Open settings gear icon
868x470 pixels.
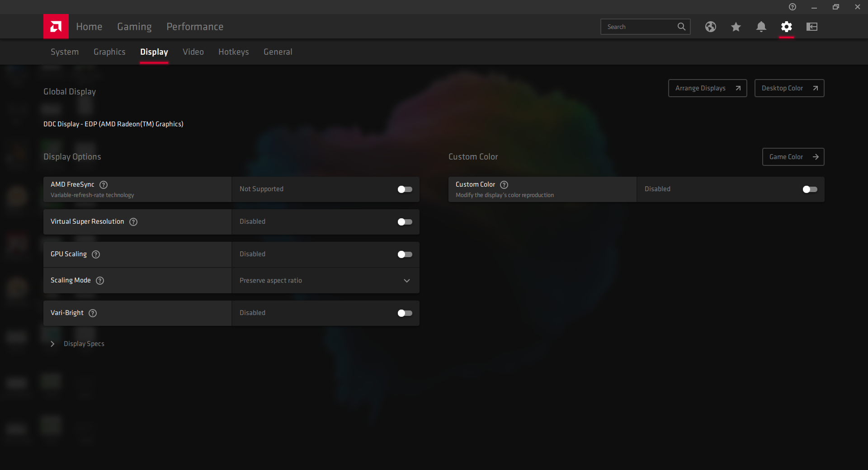click(787, 27)
